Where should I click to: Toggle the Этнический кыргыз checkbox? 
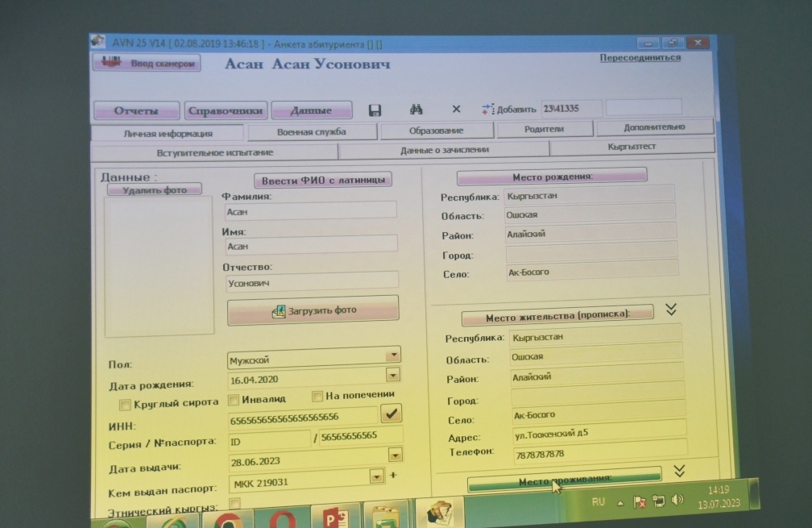coord(234,503)
